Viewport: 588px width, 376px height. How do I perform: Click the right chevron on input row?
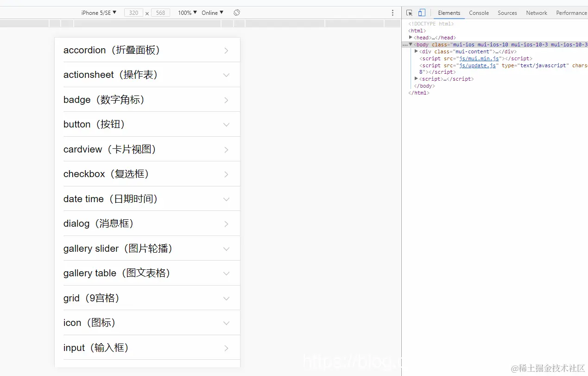[x=226, y=348]
